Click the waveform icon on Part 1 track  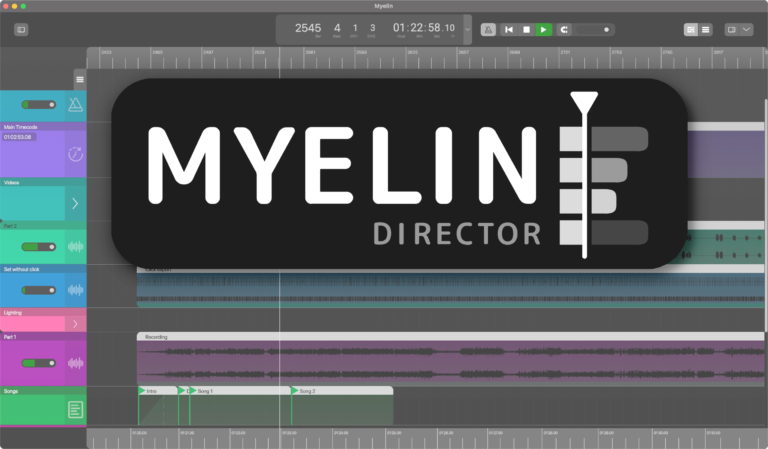[x=75, y=363]
